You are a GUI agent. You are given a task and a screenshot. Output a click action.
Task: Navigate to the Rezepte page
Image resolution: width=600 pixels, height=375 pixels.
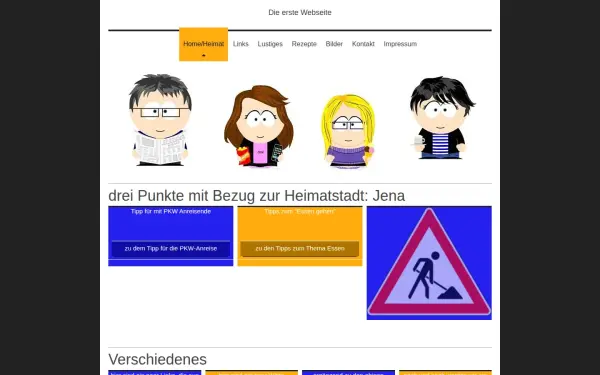[304, 44]
